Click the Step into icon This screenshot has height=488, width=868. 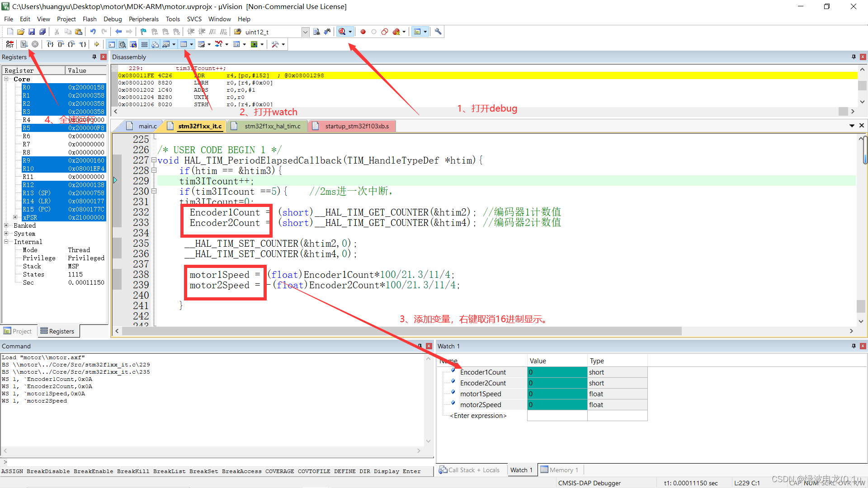click(50, 44)
